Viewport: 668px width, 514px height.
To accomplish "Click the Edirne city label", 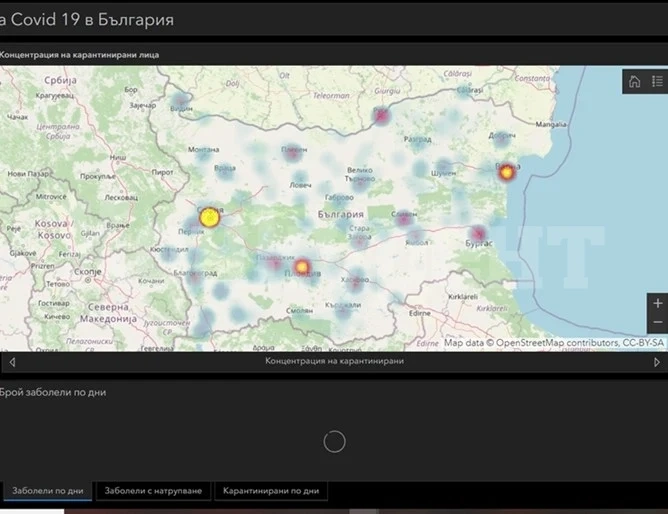I will (x=420, y=313).
